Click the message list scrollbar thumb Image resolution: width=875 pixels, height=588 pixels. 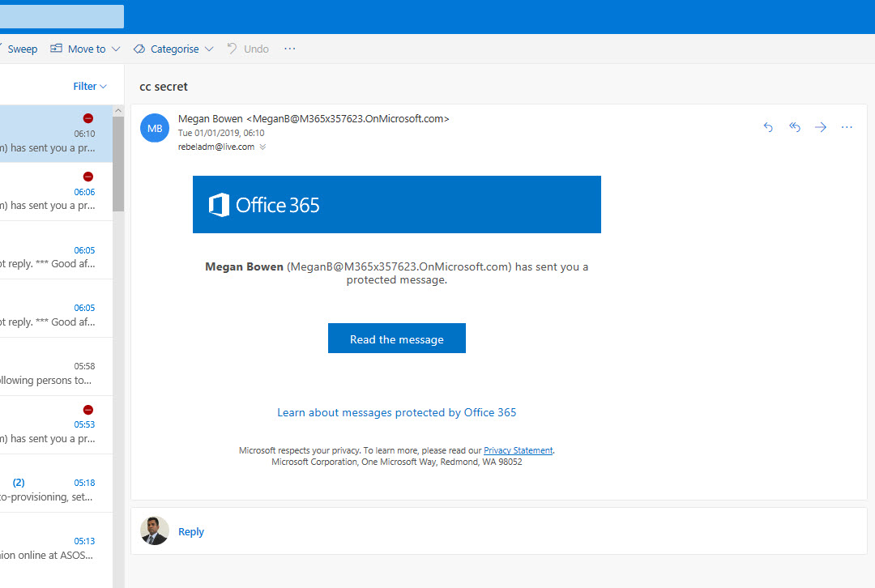coord(118,164)
